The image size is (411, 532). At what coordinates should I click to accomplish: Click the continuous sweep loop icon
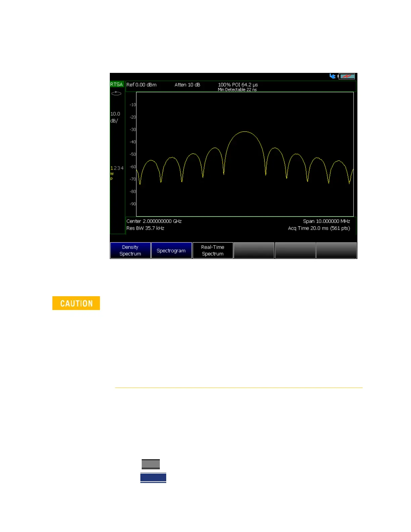(x=117, y=93)
